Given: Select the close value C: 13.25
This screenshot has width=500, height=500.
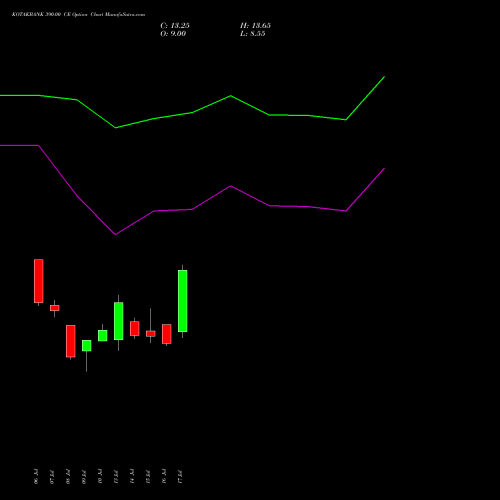Looking at the screenshot, I should (x=175, y=26).
